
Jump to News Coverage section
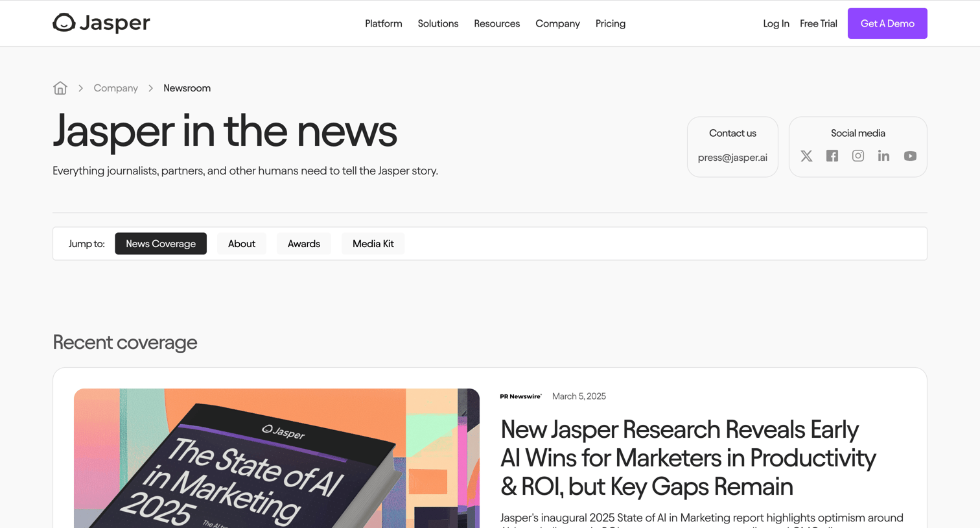161,244
